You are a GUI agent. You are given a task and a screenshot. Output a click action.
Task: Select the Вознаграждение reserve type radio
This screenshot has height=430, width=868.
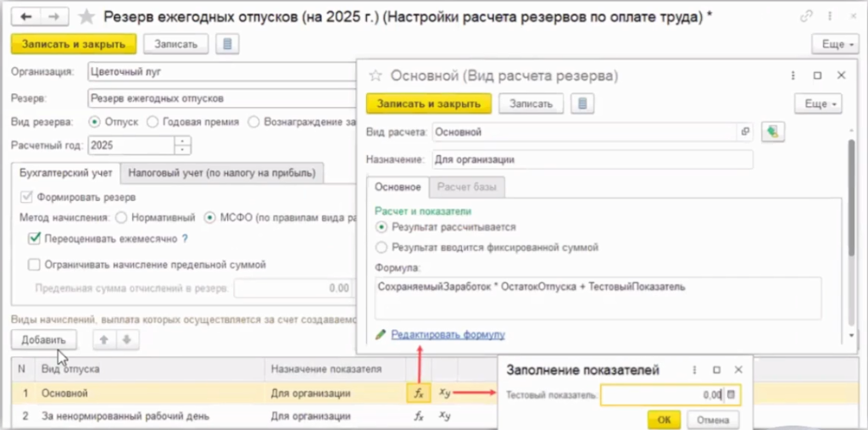click(253, 121)
